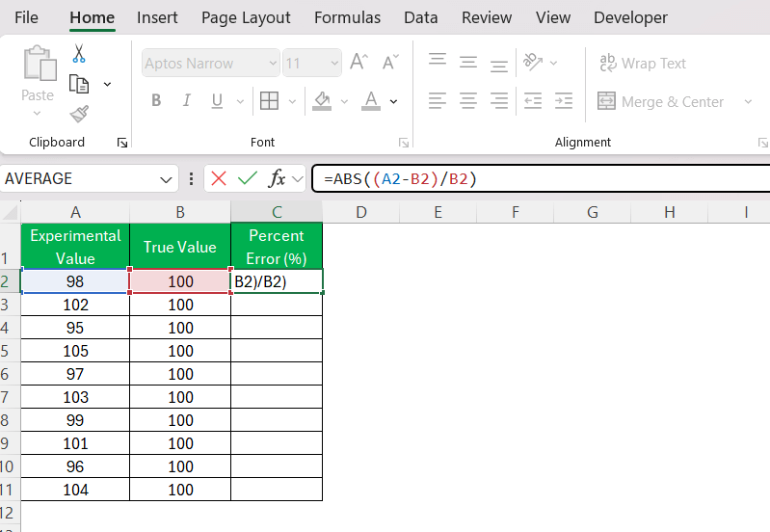Toggle Underline formatting
The height and width of the screenshot is (532, 770).
click(217, 100)
